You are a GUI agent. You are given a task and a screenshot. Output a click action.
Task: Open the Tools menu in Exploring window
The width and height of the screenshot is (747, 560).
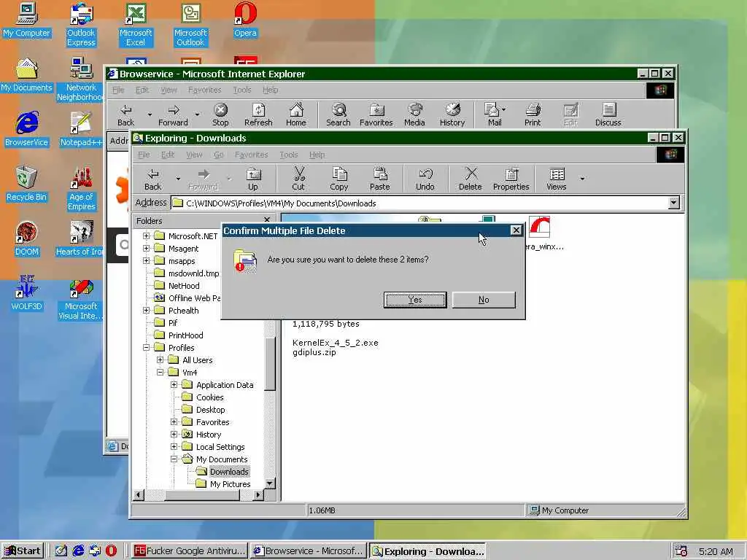click(x=289, y=155)
